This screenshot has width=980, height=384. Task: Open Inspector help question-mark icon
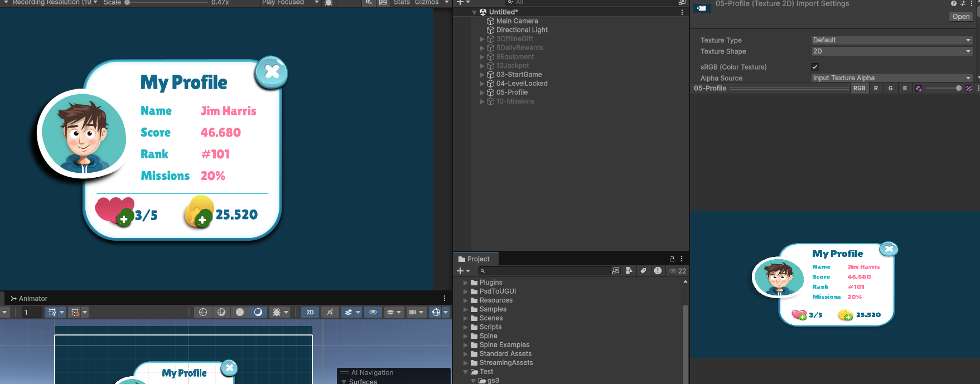pos(953,3)
